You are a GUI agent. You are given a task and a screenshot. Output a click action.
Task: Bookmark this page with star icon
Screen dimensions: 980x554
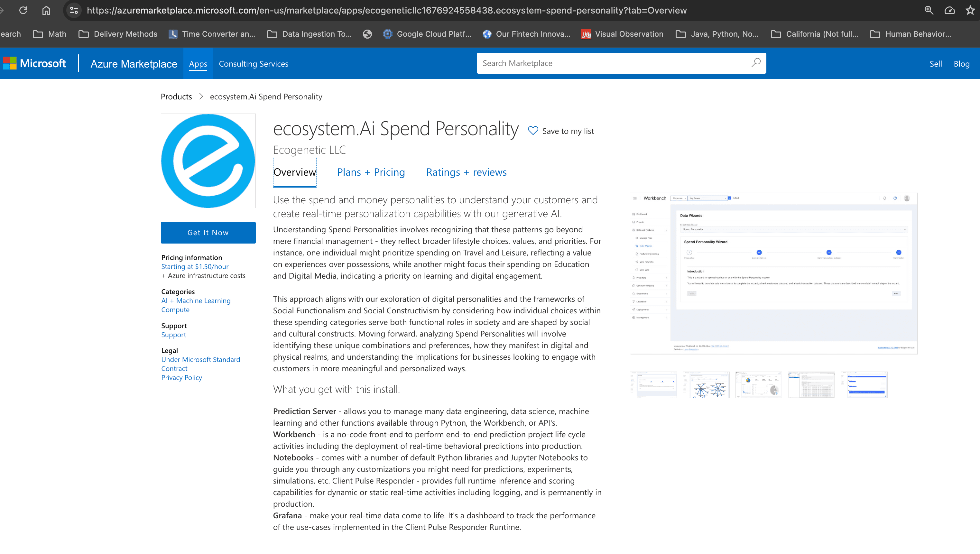(x=970, y=10)
